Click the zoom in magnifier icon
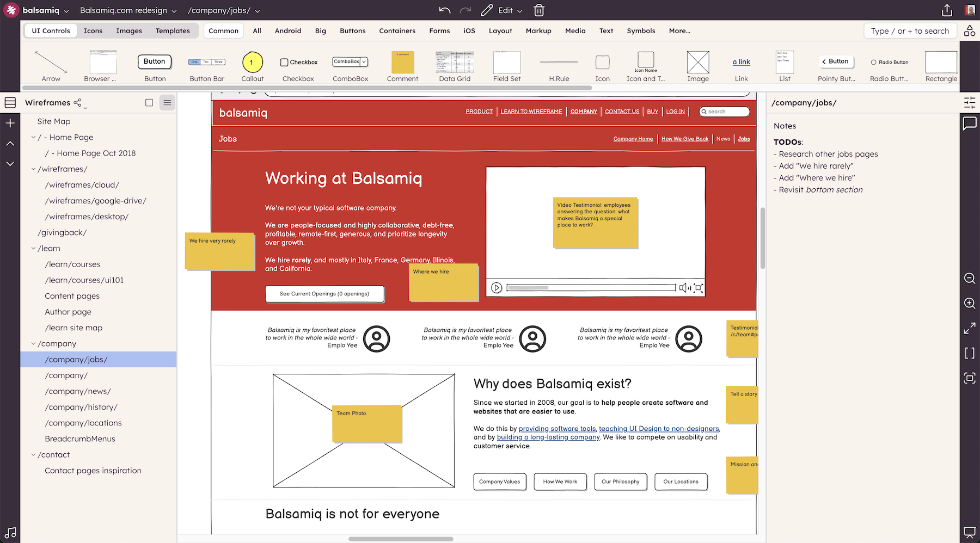This screenshot has width=980, height=543. 970,304
